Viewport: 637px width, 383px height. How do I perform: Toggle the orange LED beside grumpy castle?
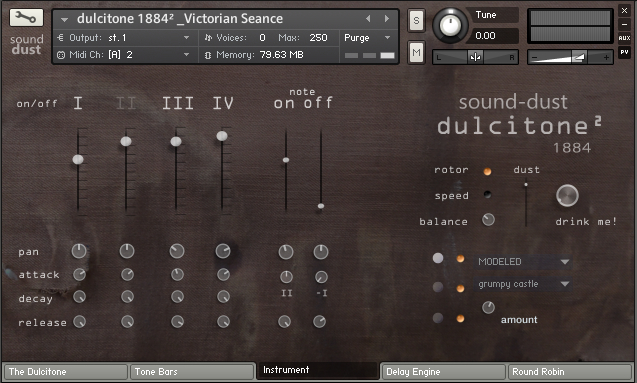460,288
